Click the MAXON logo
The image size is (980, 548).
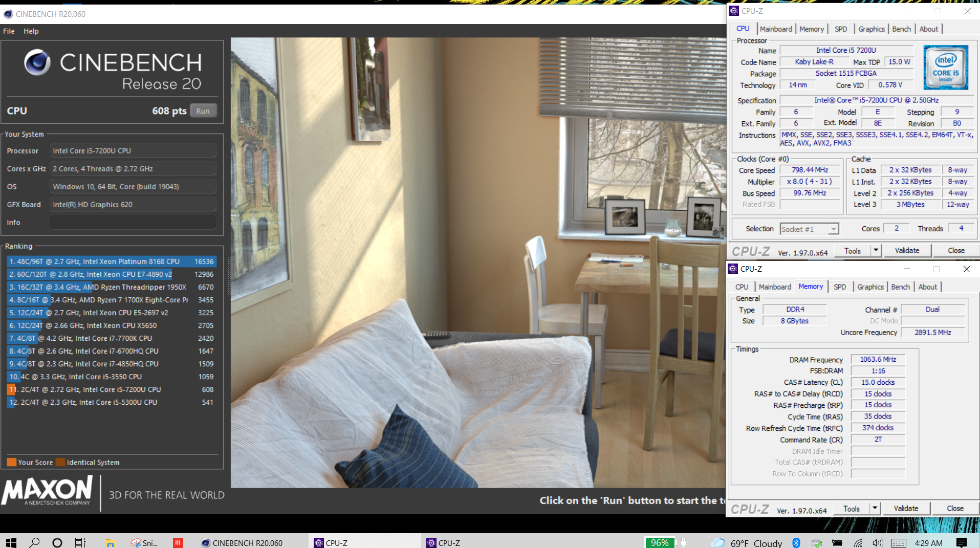click(47, 491)
